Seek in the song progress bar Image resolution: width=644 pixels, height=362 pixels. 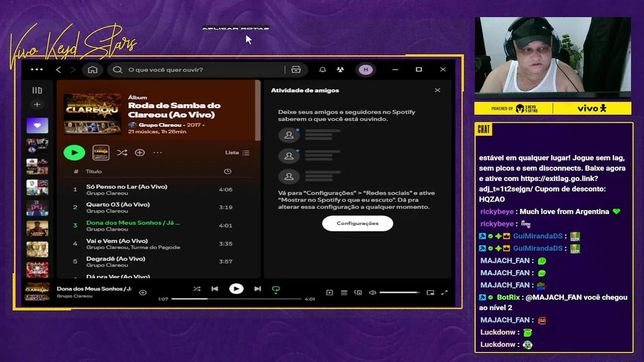pyautogui.click(x=236, y=299)
